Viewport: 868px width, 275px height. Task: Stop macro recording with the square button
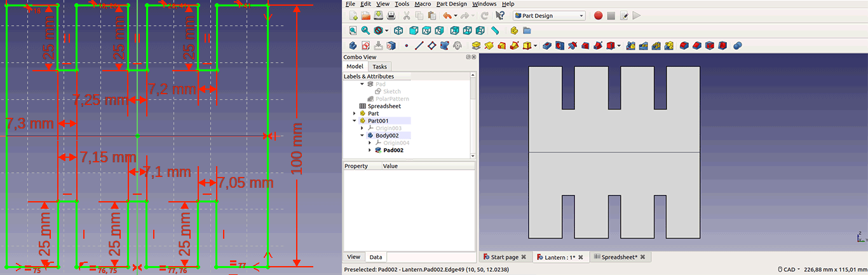[611, 16]
